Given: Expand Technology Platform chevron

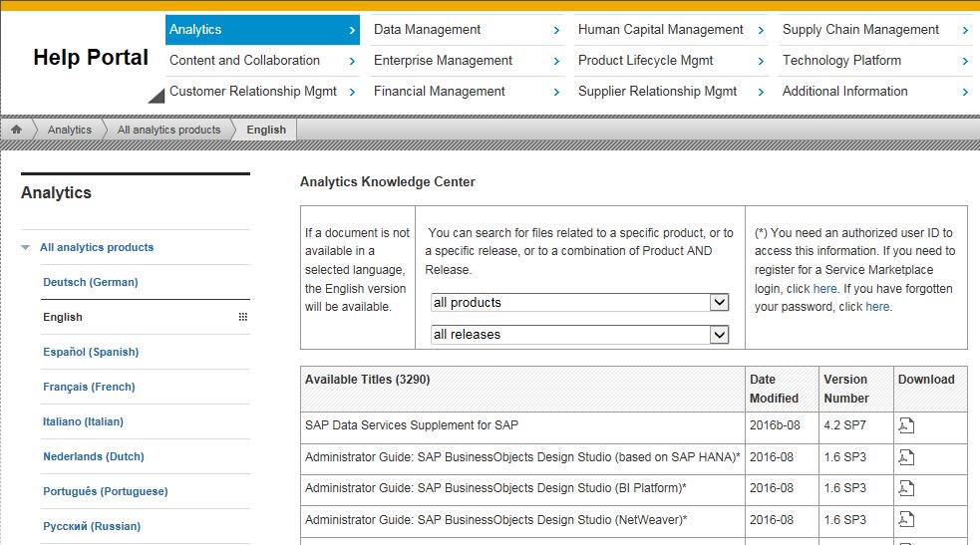Looking at the screenshot, I should coord(965,61).
